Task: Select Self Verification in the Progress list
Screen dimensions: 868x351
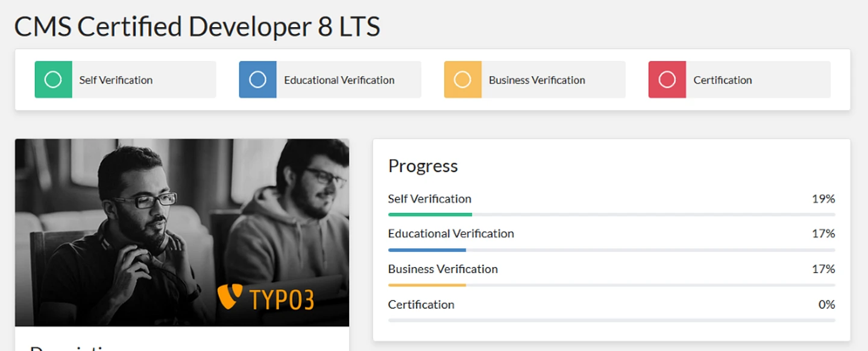Action: (429, 199)
